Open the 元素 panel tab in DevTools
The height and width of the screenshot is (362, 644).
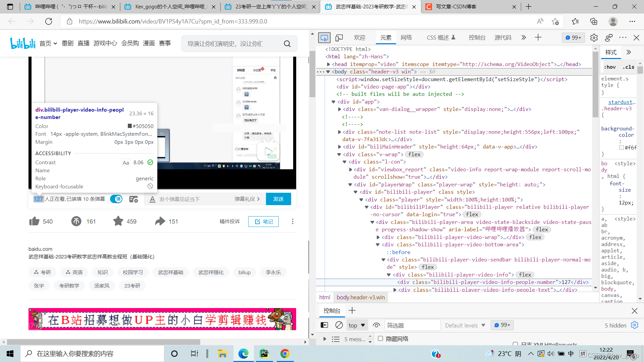pos(384,38)
